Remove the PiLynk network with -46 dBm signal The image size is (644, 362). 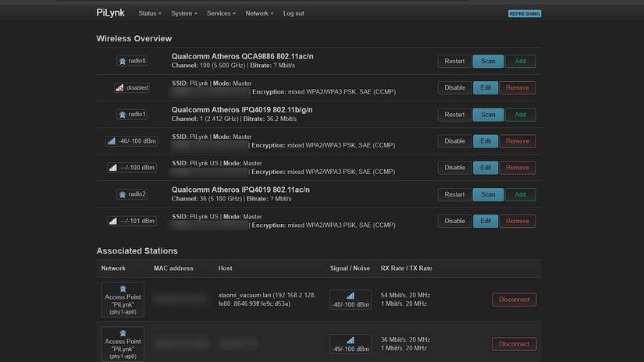[518, 141]
